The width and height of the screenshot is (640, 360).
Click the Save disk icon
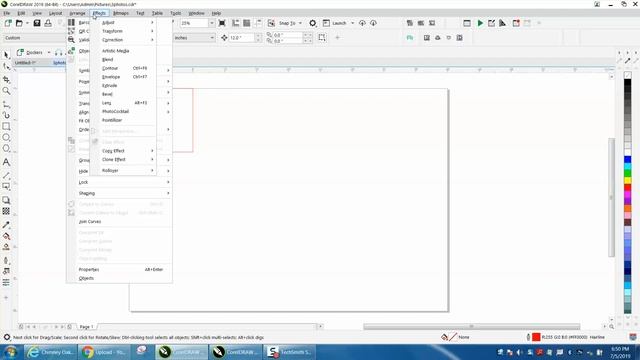pos(37,23)
